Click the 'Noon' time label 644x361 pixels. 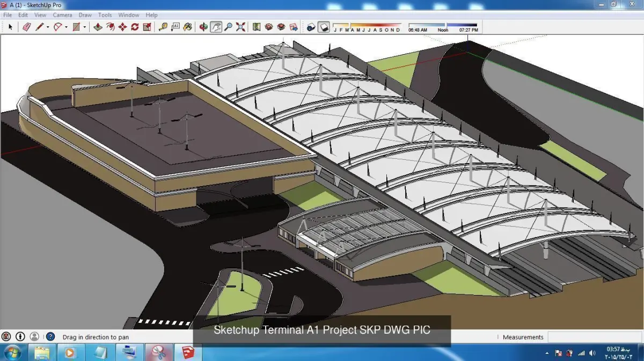tap(443, 30)
